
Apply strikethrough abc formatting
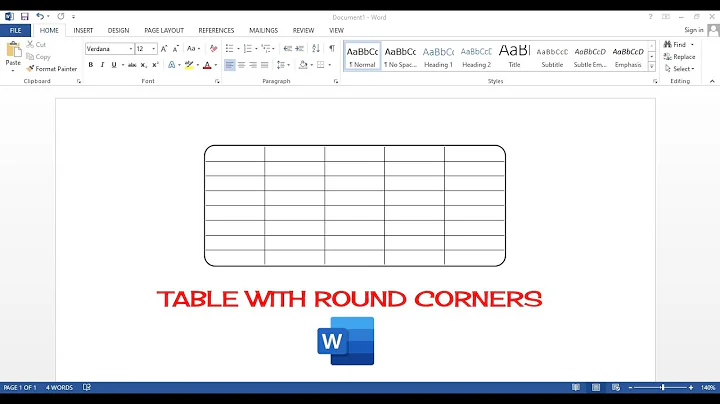[x=132, y=65]
